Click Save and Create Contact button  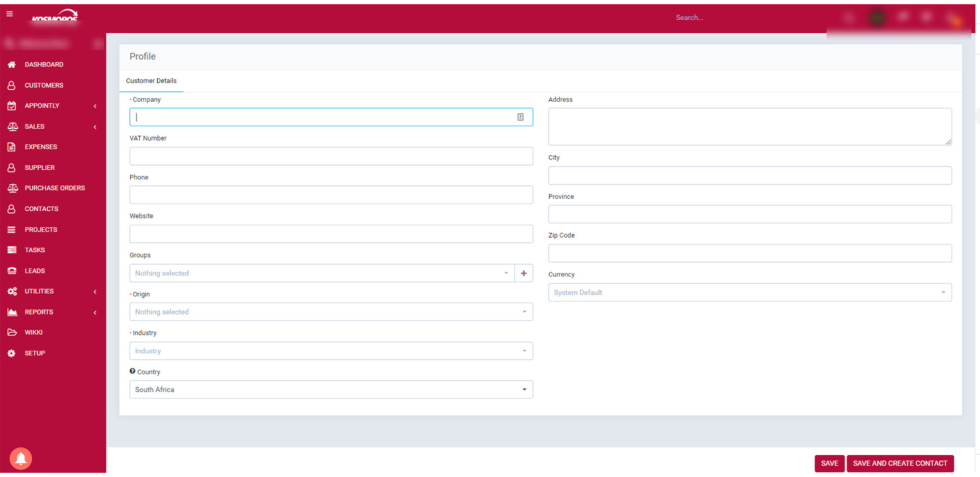900,464
